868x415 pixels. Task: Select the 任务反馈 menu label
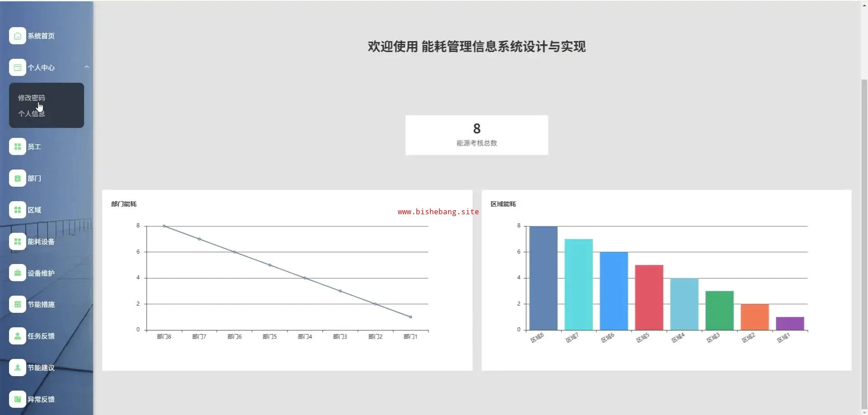(41, 336)
